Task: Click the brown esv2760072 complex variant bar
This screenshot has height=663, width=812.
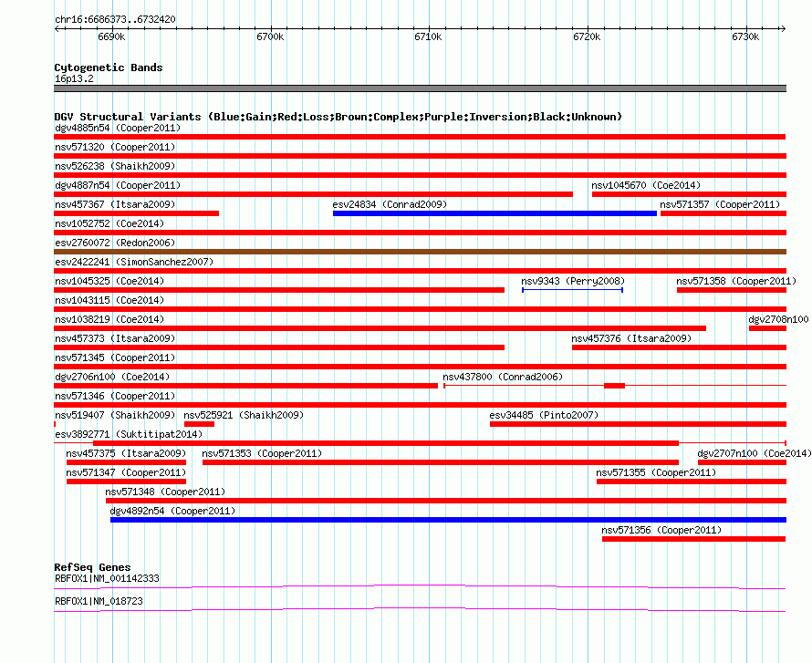Action: [x=420, y=252]
